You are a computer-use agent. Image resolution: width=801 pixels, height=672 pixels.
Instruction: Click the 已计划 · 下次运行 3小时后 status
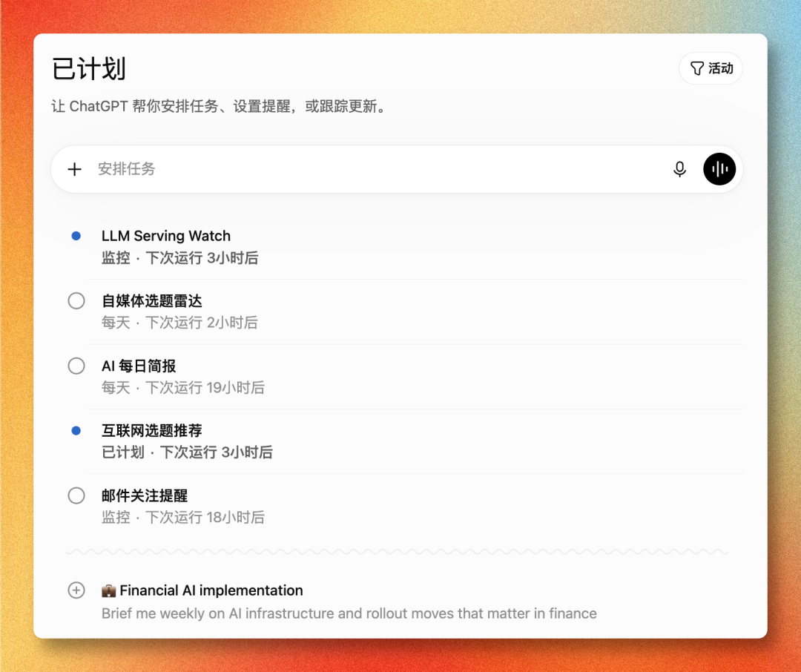(x=187, y=452)
